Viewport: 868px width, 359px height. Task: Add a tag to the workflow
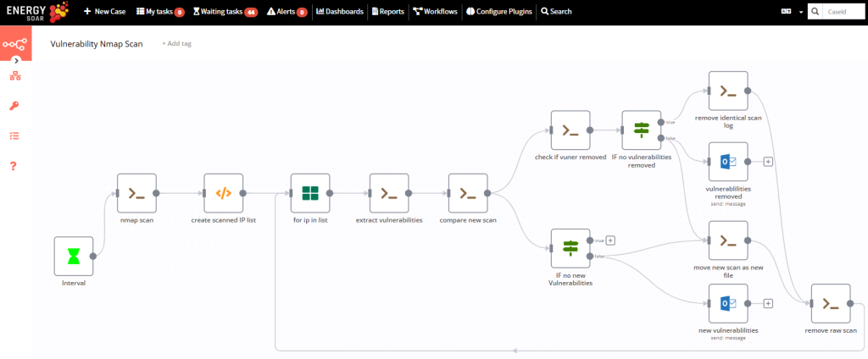176,43
